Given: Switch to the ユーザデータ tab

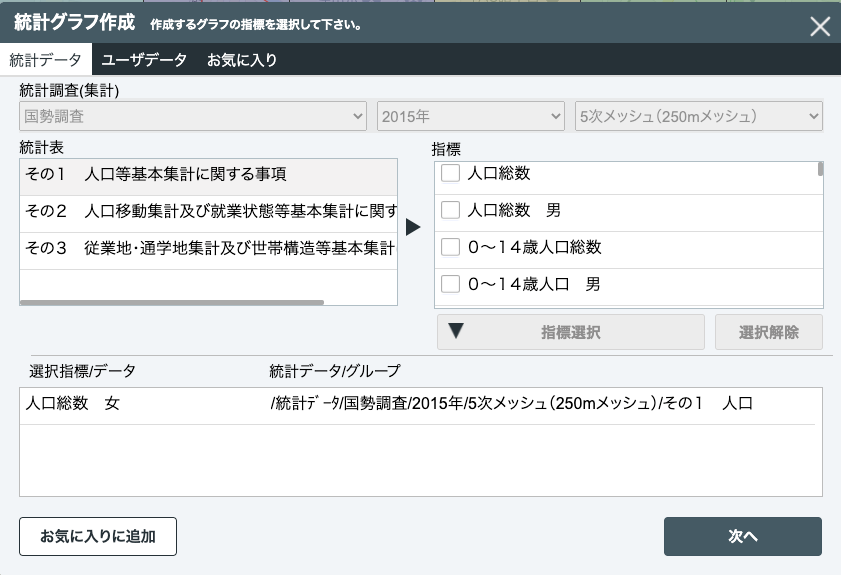Looking at the screenshot, I should 144,60.
